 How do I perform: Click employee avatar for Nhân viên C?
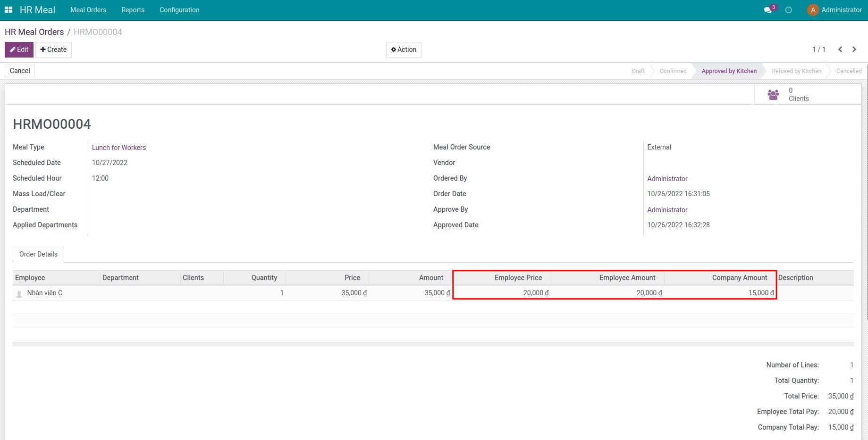coord(19,293)
